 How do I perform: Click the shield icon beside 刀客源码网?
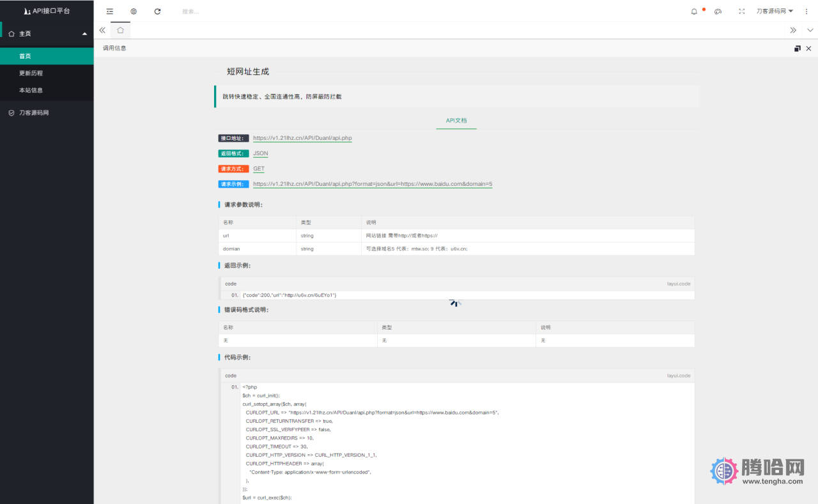coord(12,112)
